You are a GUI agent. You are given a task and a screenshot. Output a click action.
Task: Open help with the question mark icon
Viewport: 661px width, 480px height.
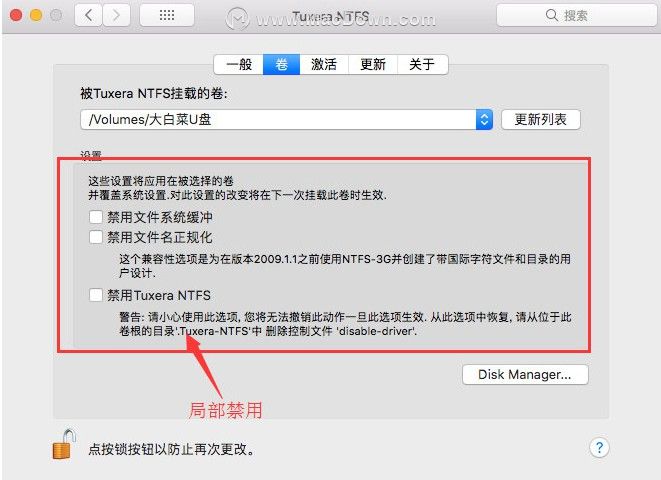(599, 448)
